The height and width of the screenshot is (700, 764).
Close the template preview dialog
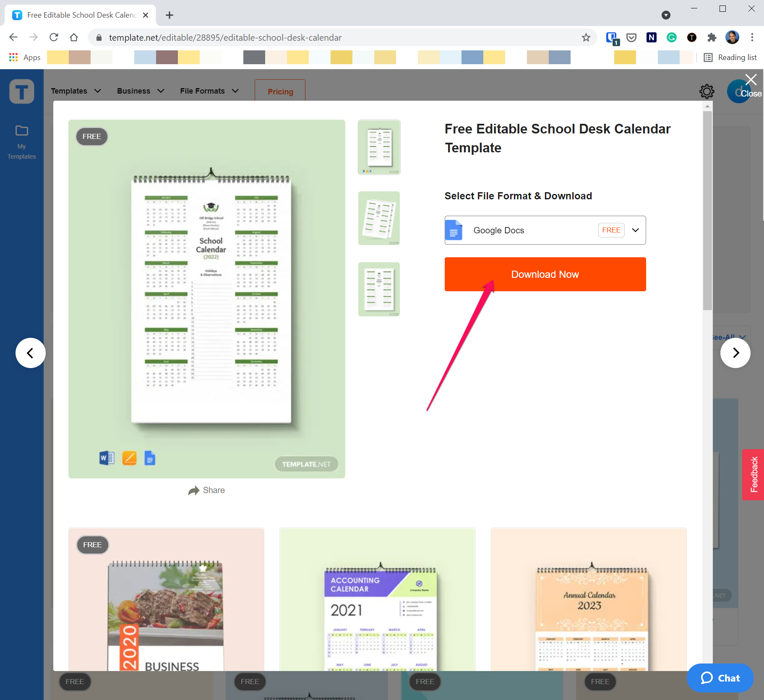click(x=751, y=85)
